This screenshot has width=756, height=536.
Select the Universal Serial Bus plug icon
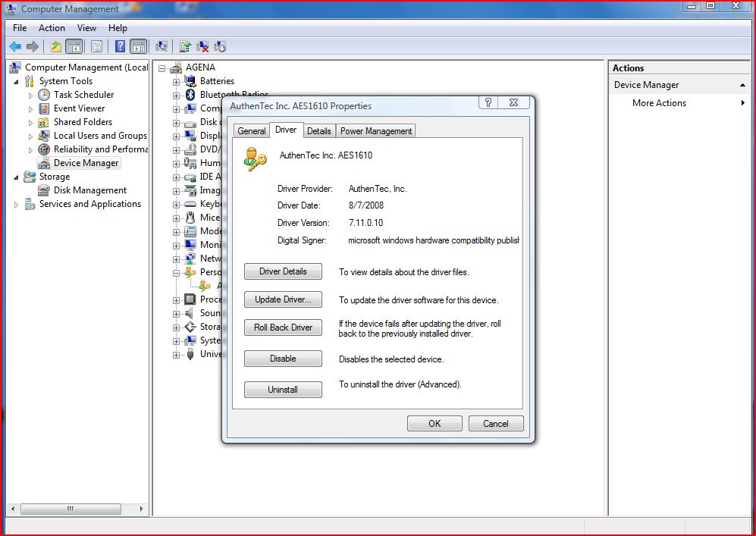190,354
